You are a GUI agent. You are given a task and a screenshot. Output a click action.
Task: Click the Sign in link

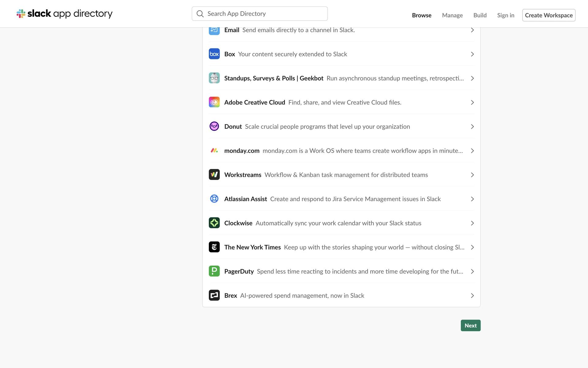[505, 15]
